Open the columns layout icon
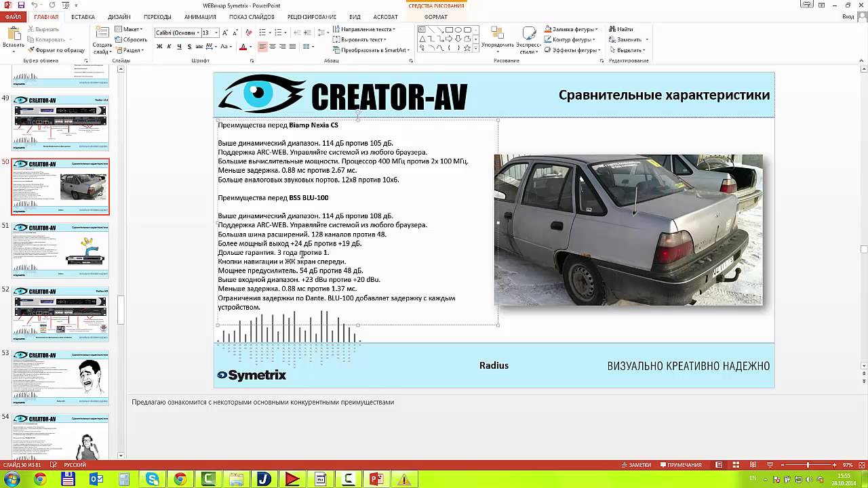Image resolution: width=868 pixels, height=488 pixels. [308, 47]
